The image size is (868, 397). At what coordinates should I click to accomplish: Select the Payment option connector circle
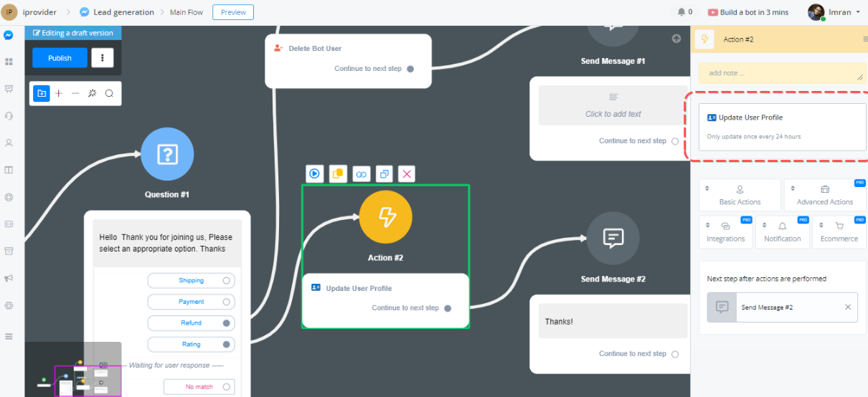[x=227, y=302]
